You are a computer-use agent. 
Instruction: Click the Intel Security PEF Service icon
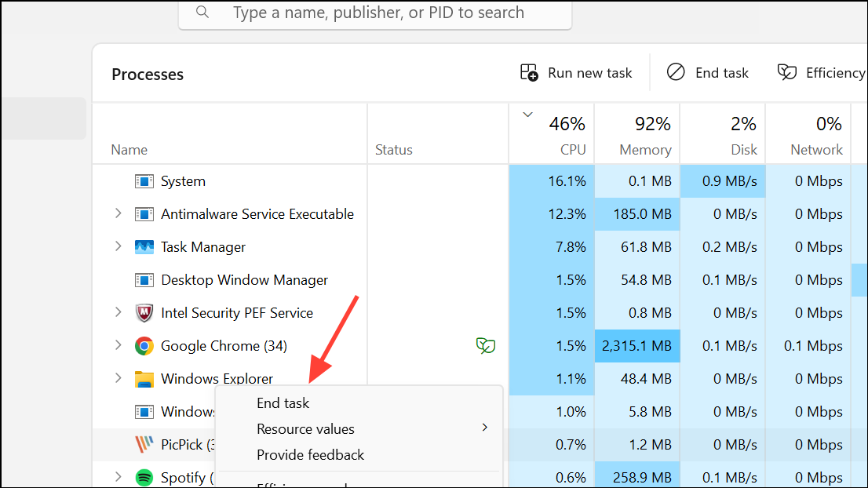144,313
